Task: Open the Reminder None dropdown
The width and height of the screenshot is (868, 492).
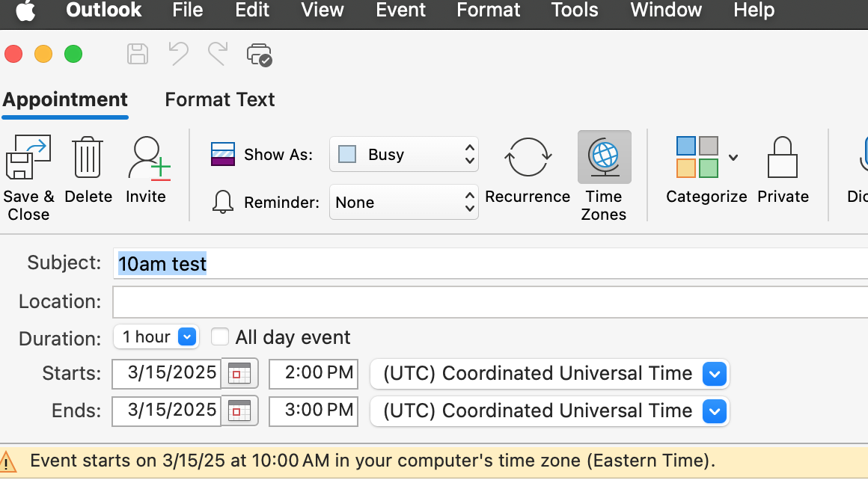Action: coord(403,202)
